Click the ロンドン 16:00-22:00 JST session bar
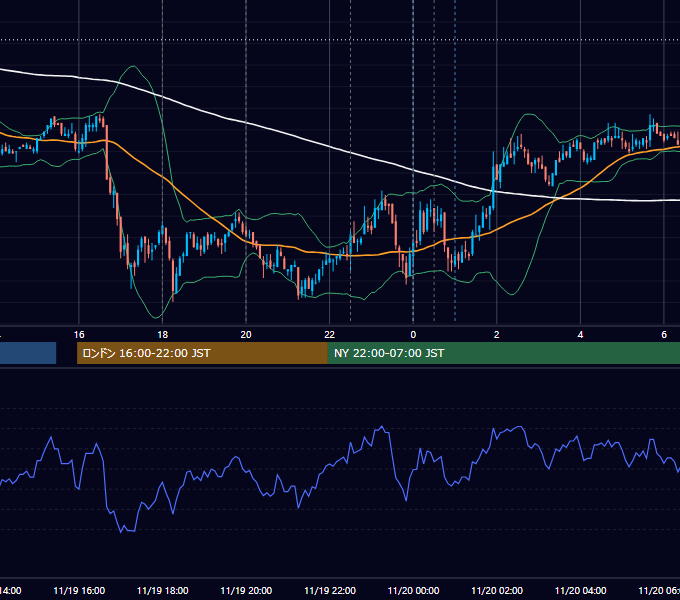680x600 pixels. click(202, 353)
